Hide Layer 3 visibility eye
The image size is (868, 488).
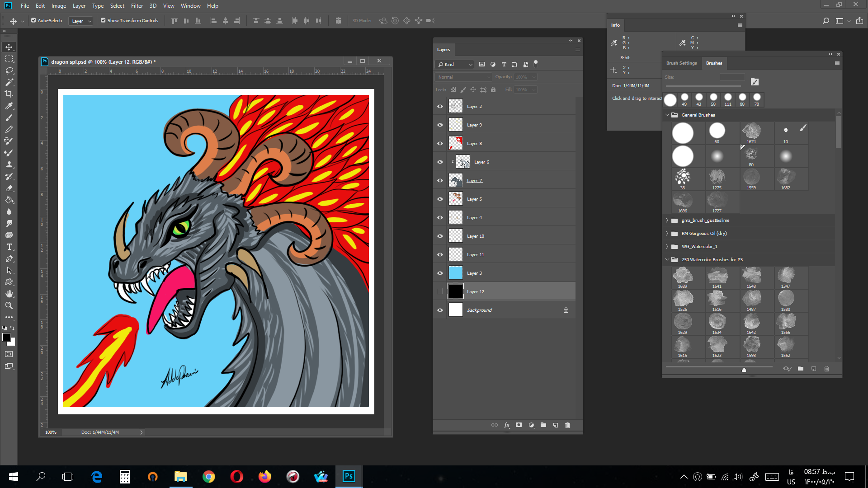point(440,273)
